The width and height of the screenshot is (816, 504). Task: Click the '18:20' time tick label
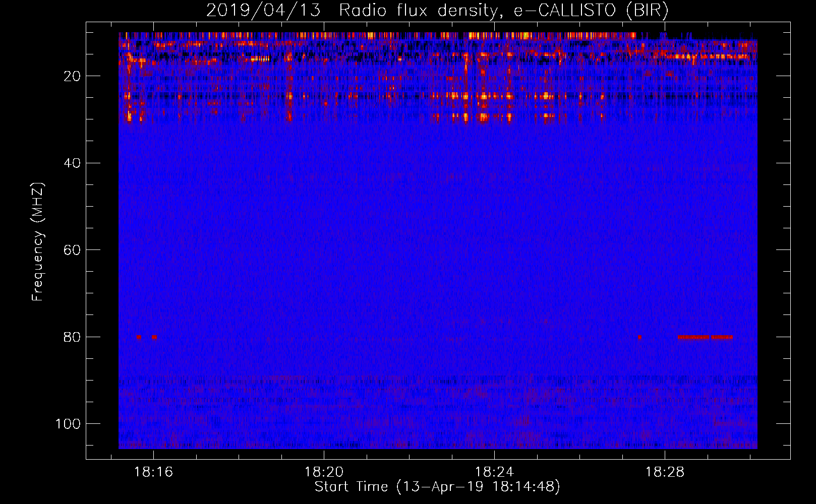pos(324,472)
